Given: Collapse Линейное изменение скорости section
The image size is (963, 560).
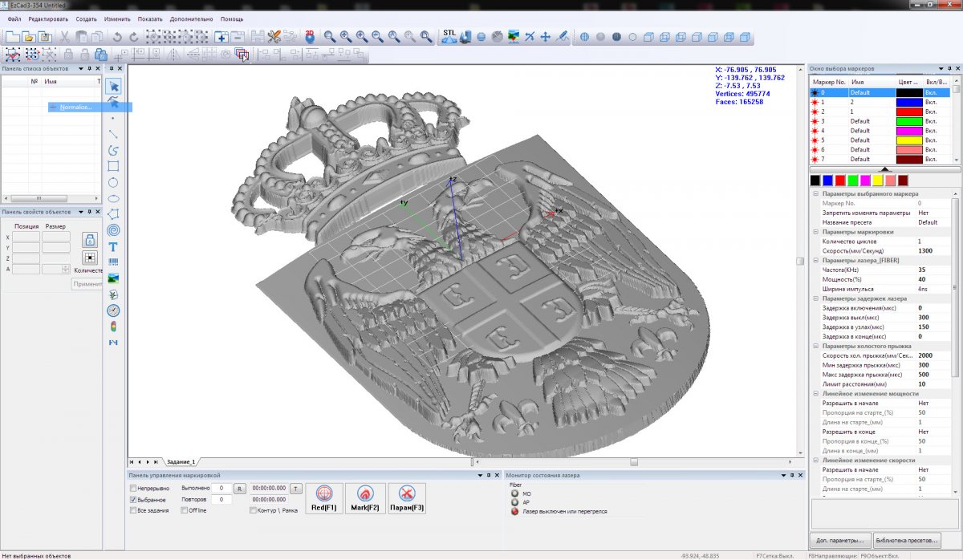Looking at the screenshot, I should point(816,461).
